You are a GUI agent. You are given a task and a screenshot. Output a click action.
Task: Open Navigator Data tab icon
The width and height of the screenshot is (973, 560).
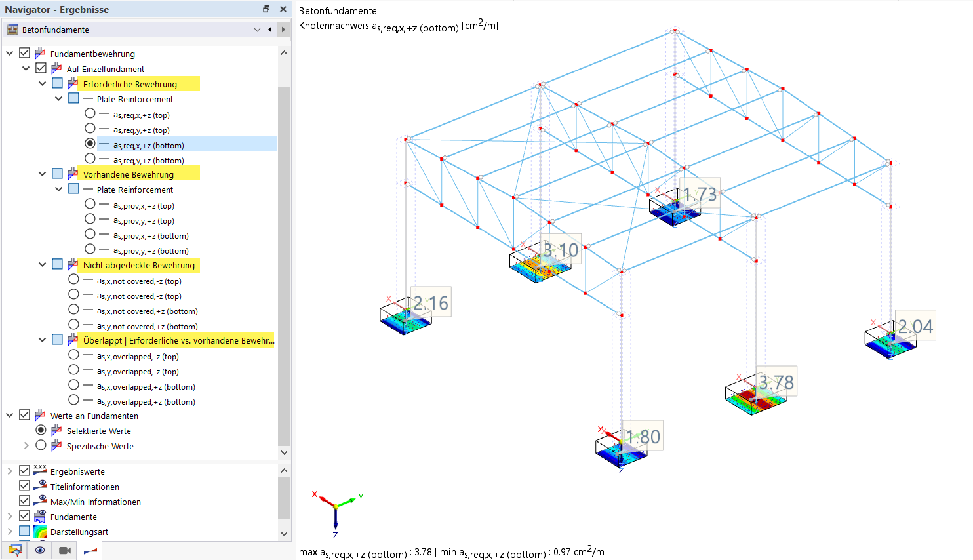(x=14, y=550)
